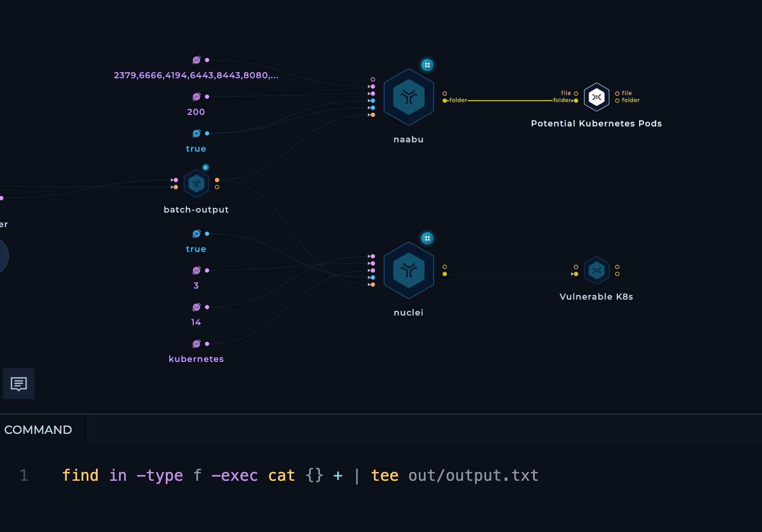Click folder input port of Potential Kubernetes Pods
Image resolution: width=762 pixels, height=532 pixels.
(x=576, y=101)
